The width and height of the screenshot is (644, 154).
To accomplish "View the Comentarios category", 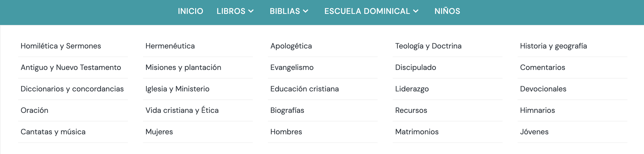I will 543,67.
